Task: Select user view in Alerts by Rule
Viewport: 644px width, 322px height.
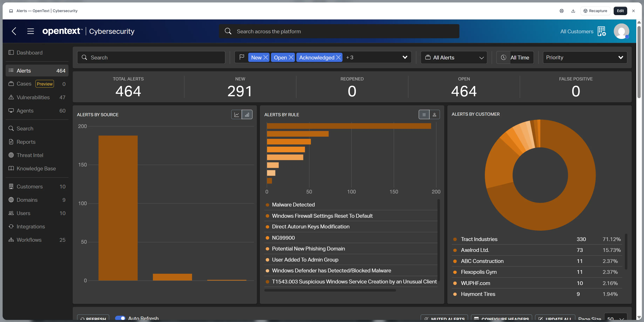Action: tap(434, 115)
